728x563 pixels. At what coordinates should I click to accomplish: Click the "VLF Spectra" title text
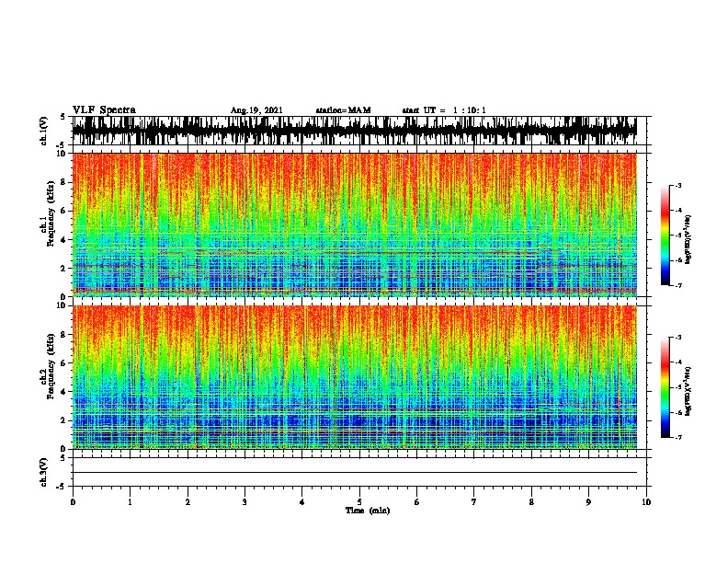pos(104,110)
